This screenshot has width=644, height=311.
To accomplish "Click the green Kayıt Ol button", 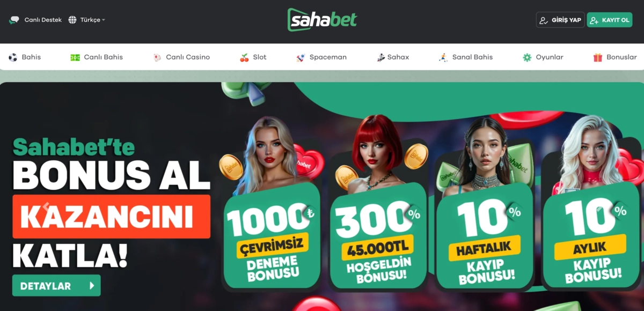I will (610, 20).
